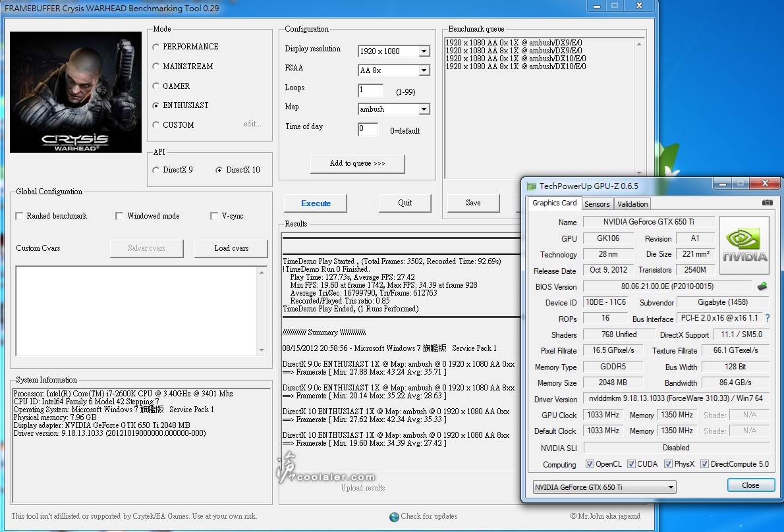The image size is (784, 532).
Task: Enable the Ranked benchmark checkbox
Action: 19,216
